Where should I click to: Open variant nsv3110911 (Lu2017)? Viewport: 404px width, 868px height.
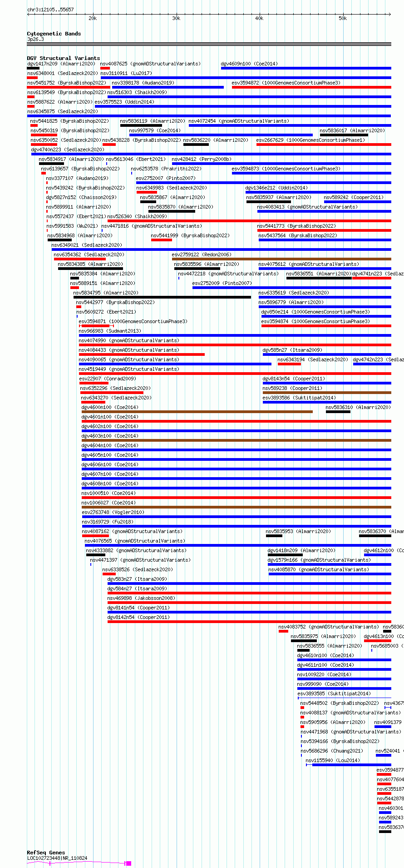pos(126,73)
